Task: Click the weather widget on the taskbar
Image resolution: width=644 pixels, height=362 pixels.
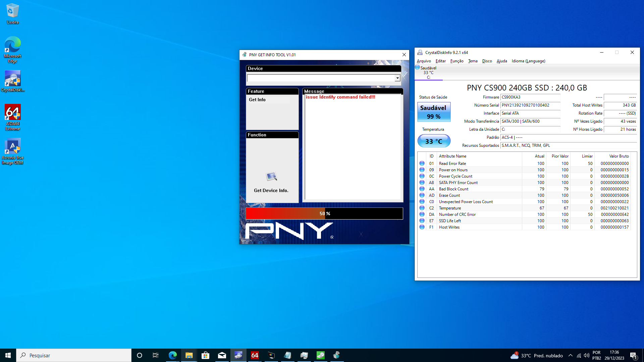Action: 536,356
